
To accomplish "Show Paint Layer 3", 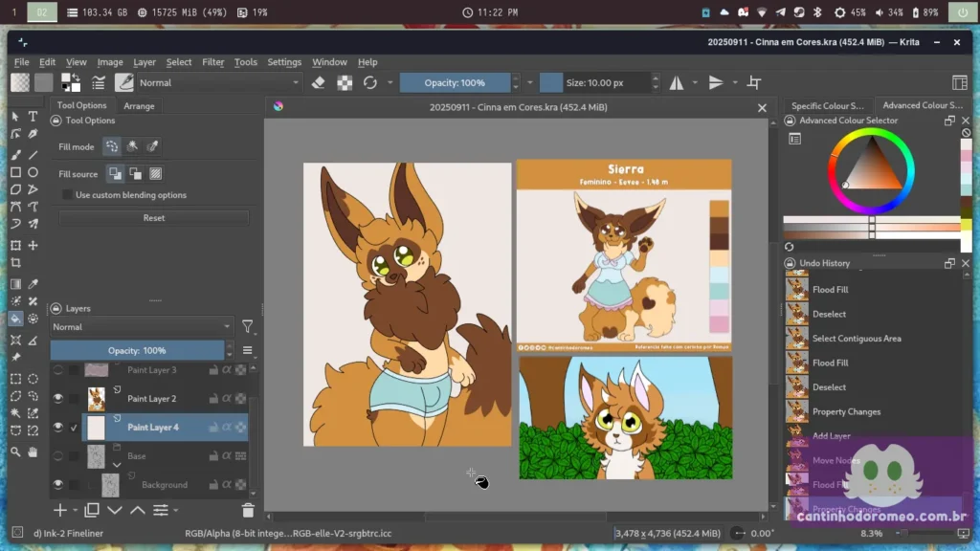I will click(x=57, y=370).
